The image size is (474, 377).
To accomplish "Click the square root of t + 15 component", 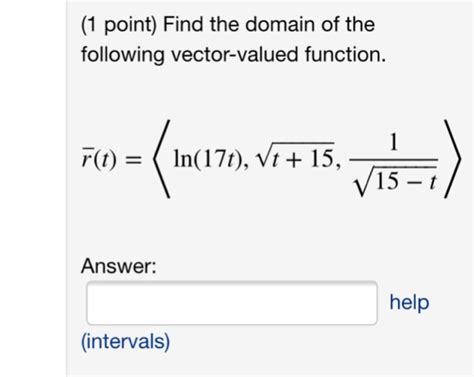I will tap(295, 156).
